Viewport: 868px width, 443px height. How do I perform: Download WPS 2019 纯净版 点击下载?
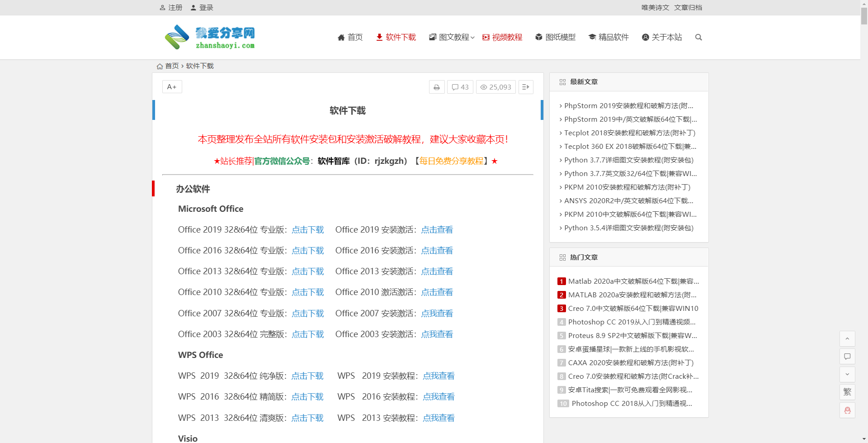tap(307, 376)
